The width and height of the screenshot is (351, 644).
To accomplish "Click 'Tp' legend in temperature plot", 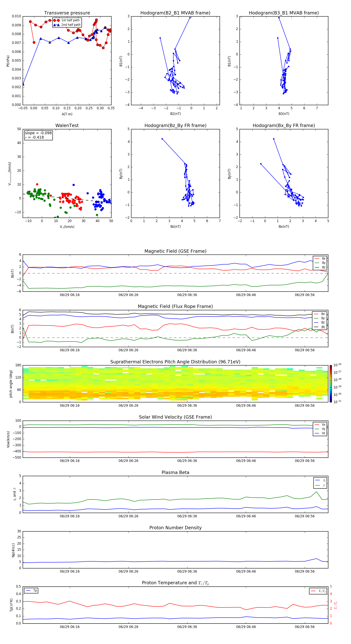I will 31,591.
